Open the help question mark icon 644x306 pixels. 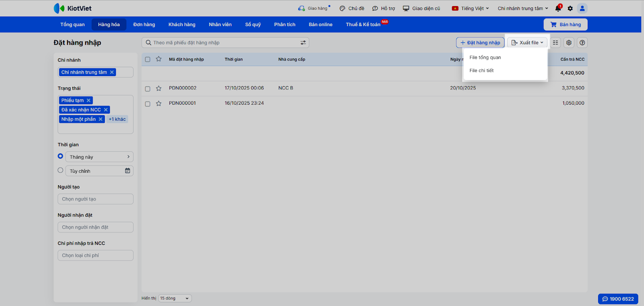click(x=582, y=43)
